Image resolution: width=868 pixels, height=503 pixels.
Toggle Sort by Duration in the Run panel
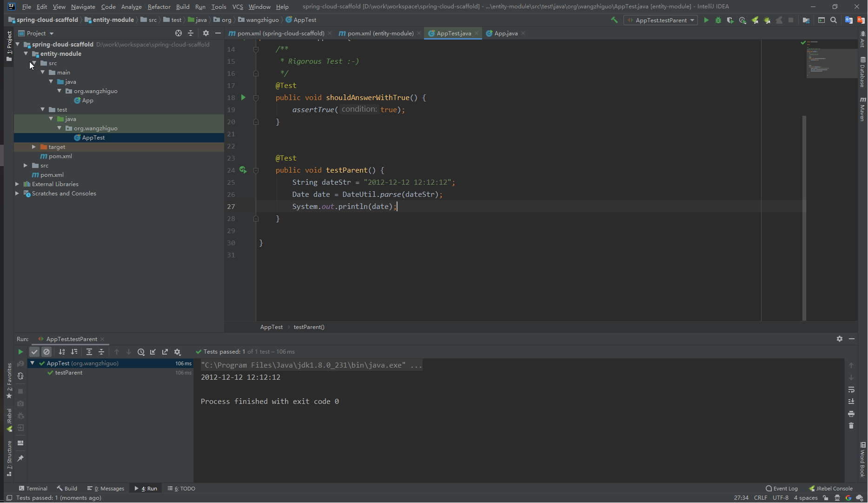[x=74, y=352]
